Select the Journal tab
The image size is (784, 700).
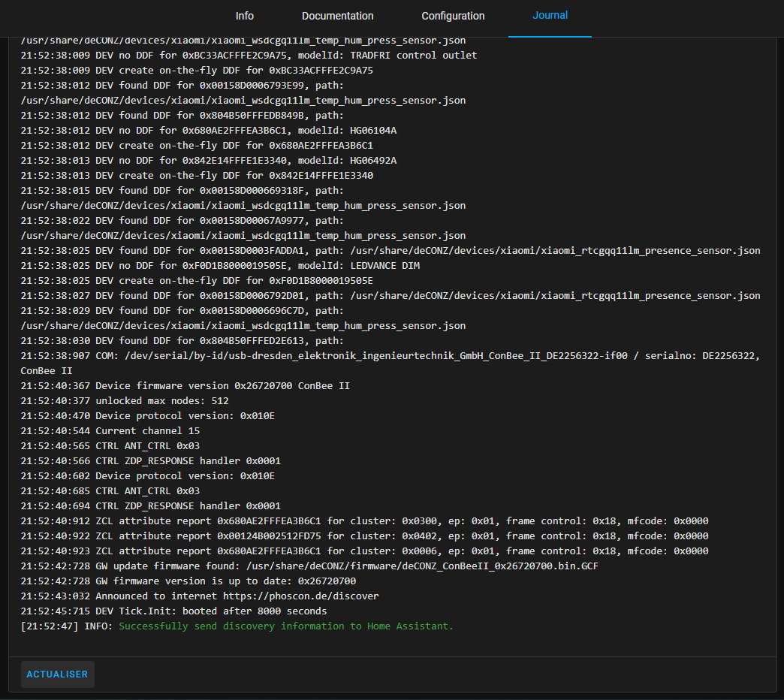click(x=550, y=16)
